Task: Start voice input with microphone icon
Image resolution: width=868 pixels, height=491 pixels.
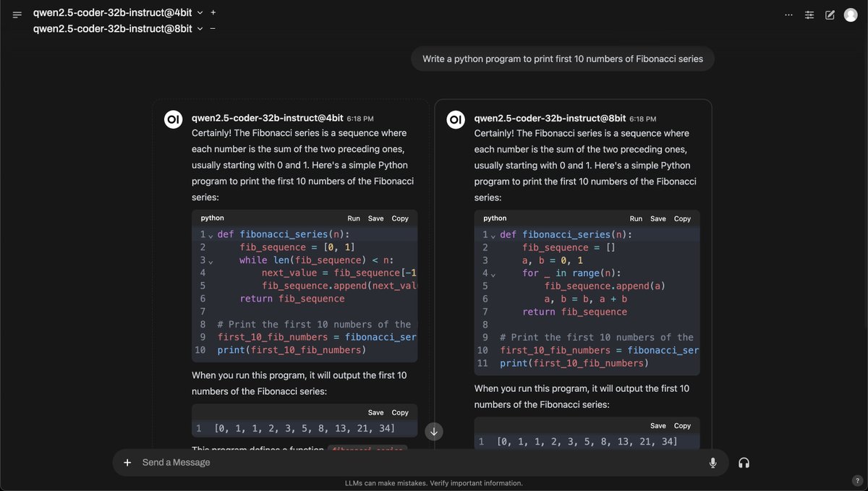Action: (x=713, y=463)
